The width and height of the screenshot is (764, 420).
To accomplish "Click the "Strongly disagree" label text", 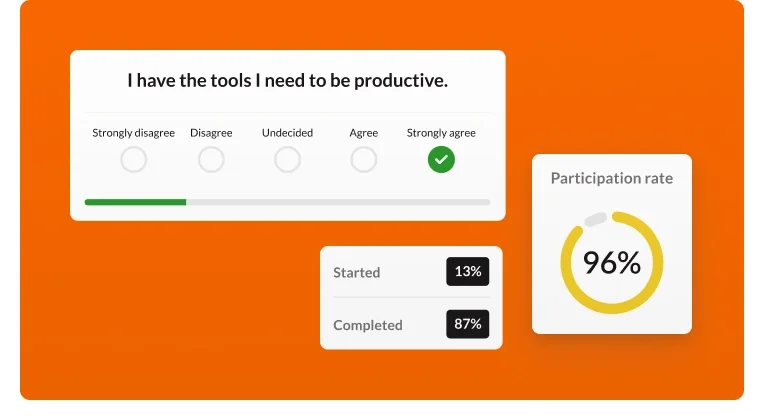I will click(x=133, y=133).
